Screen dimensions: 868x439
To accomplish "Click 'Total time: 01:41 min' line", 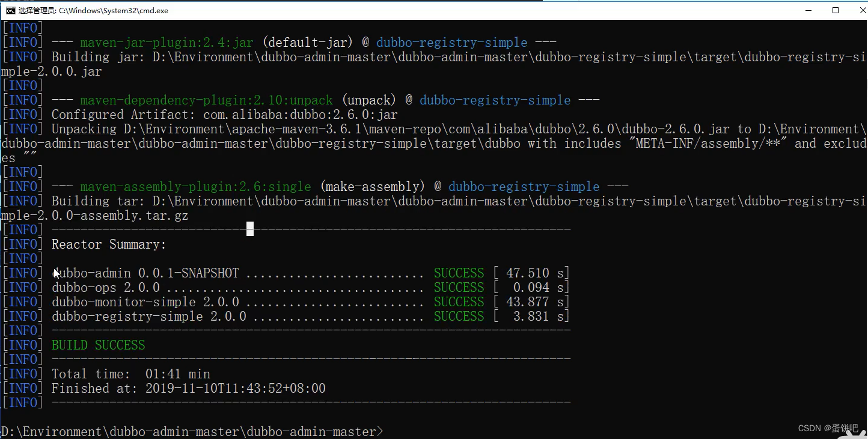I will point(131,374).
